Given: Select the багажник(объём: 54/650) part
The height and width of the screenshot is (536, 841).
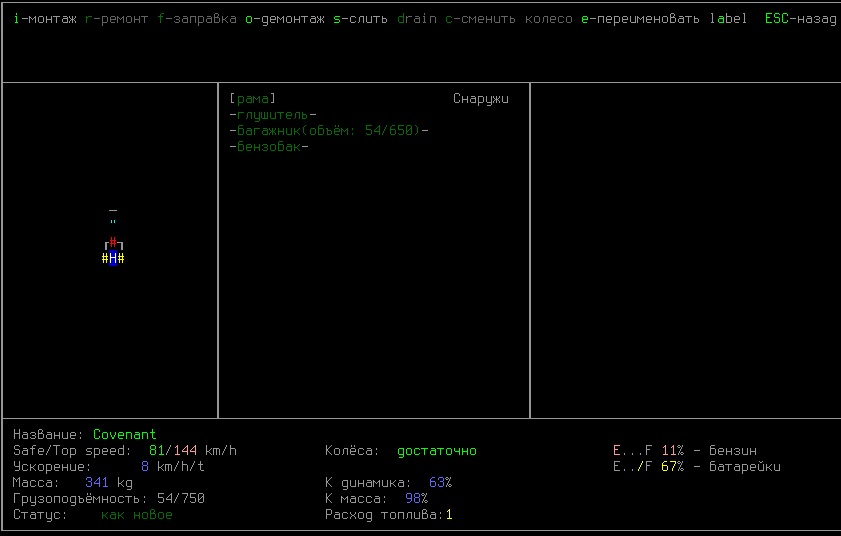Looking at the screenshot, I should 329,130.
